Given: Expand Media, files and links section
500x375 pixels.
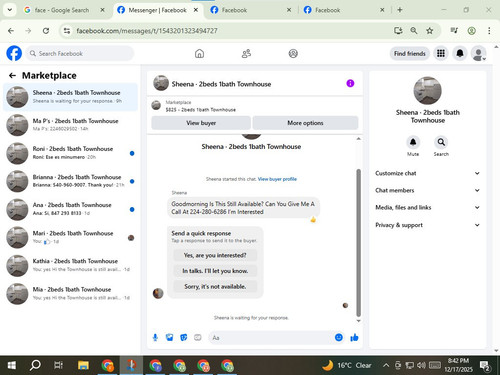Looking at the screenshot, I should pos(428,207).
